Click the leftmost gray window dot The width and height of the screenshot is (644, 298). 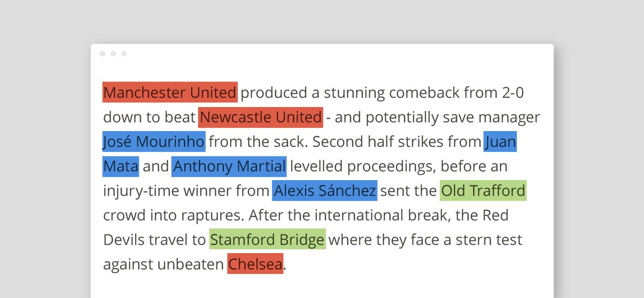pyautogui.click(x=103, y=54)
